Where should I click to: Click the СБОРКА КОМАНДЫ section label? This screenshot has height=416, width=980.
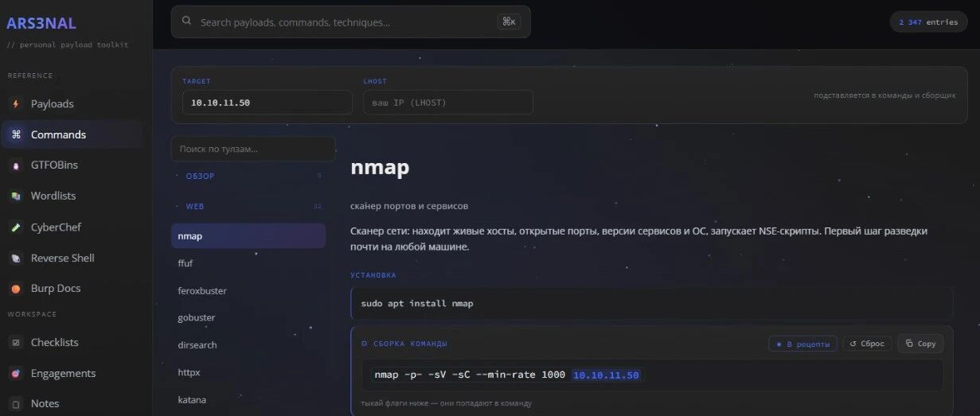[x=410, y=344]
